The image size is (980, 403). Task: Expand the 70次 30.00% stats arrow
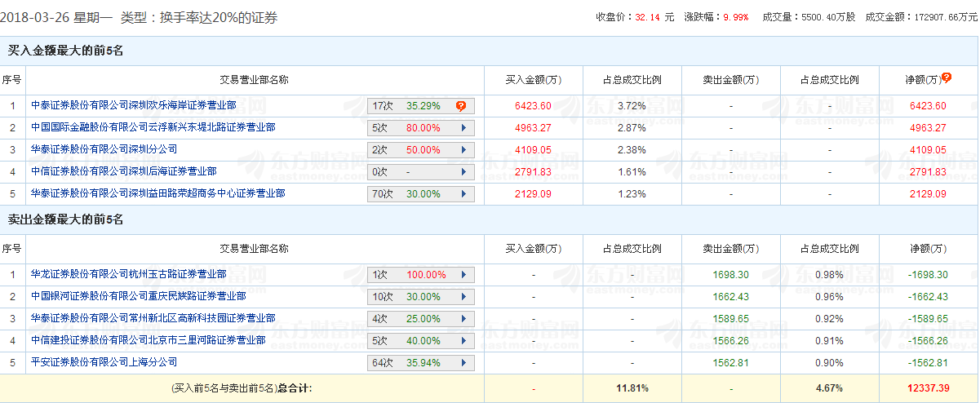point(463,194)
